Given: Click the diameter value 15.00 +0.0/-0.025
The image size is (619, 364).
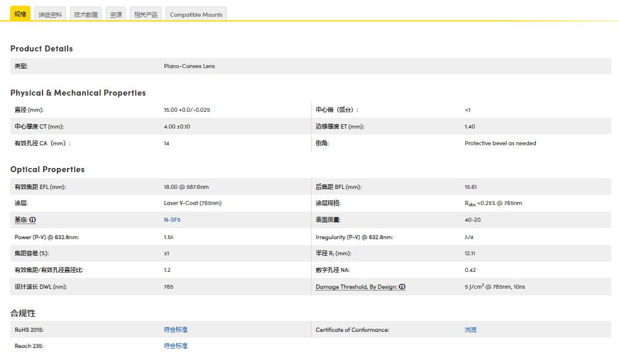Looking at the screenshot, I should pyautogui.click(x=187, y=109).
